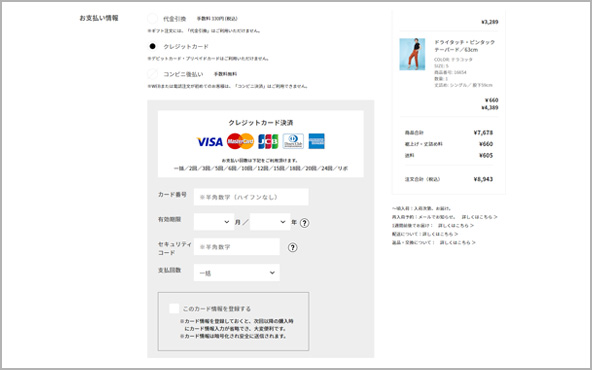Click the VISA card logo
Screen dimensions: 592x370
pyautogui.click(x=210, y=142)
